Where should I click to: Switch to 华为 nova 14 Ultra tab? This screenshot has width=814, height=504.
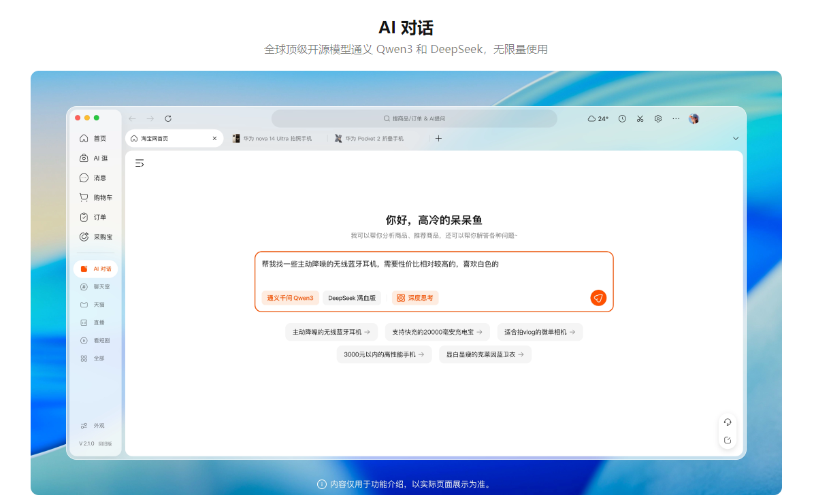pyautogui.click(x=272, y=138)
